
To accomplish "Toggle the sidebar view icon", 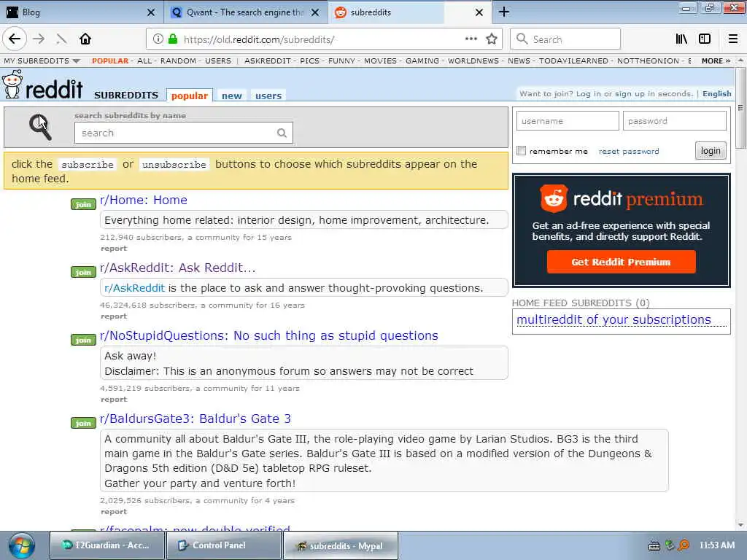I will [x=705, y=39].
